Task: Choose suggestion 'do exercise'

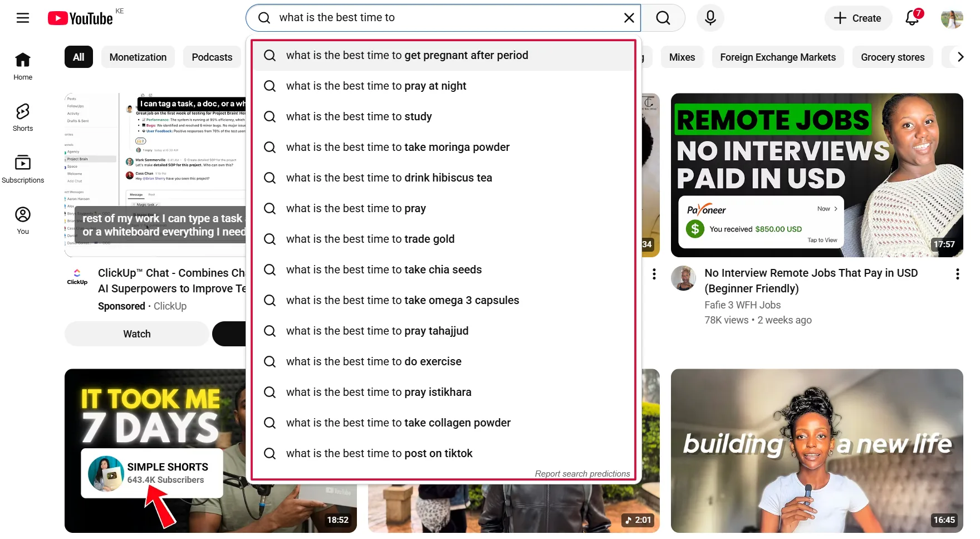Action: [x=443, y=361]
